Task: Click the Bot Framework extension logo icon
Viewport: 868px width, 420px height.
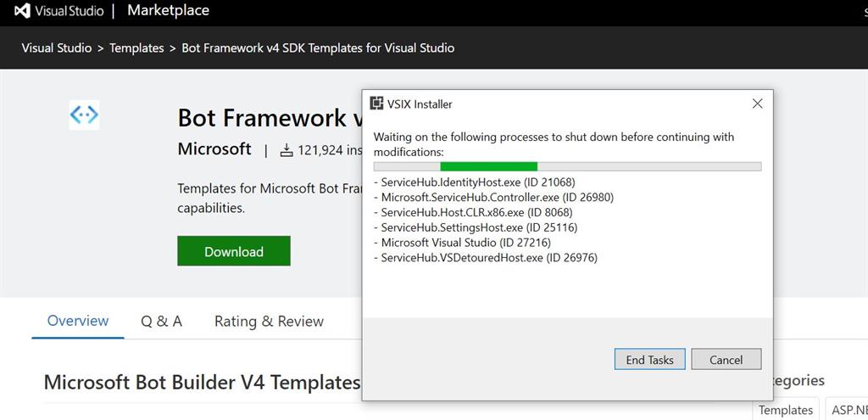Action: point(84,115)
